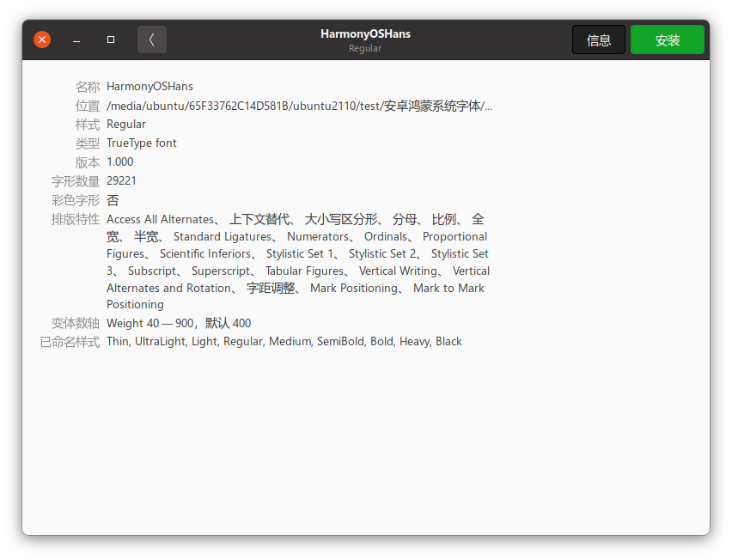Click the 彩色字形 value 否
Screen dimensions: 732x560
pos(113,200)
